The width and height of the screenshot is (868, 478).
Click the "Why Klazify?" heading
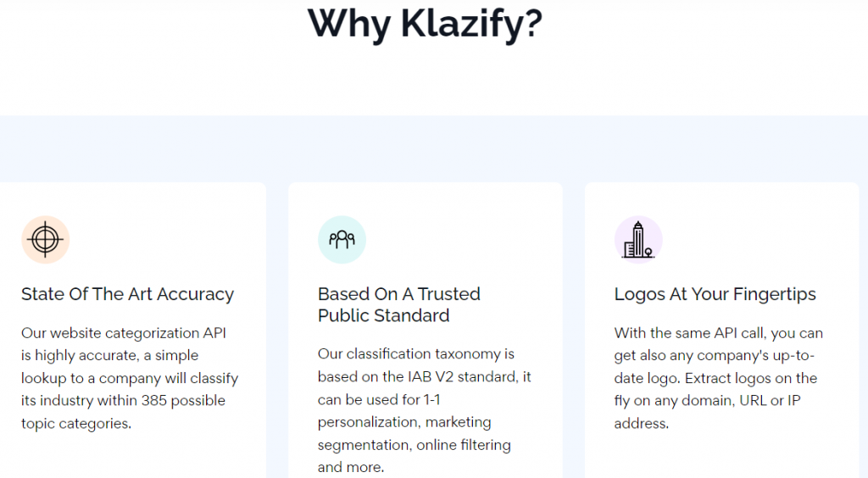(426, 23)
